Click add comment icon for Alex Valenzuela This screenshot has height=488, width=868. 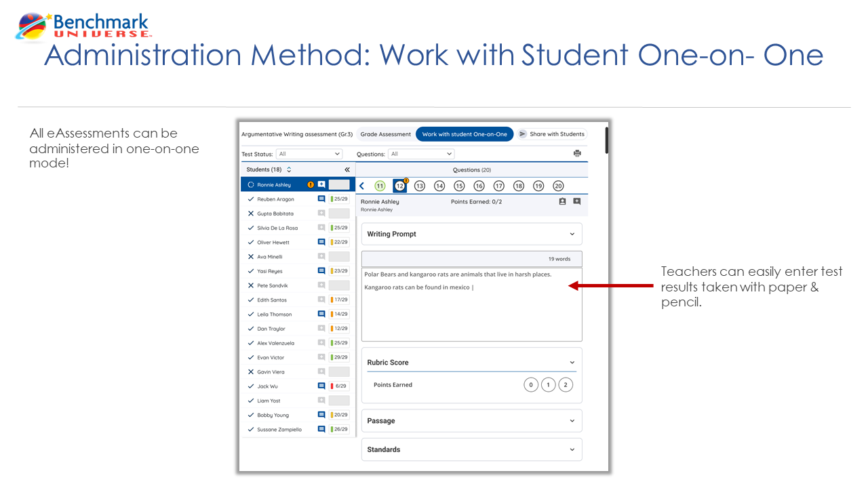tap(321, 343)
